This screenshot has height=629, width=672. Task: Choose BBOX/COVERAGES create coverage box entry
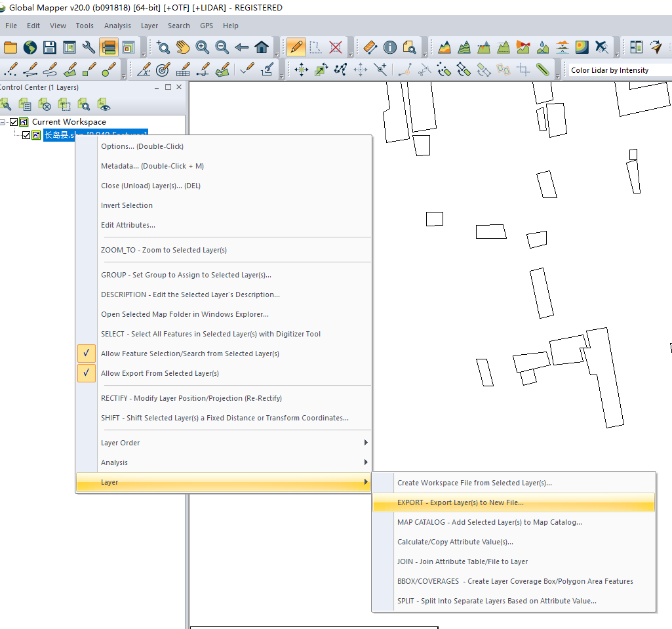(x=514, y=581)
